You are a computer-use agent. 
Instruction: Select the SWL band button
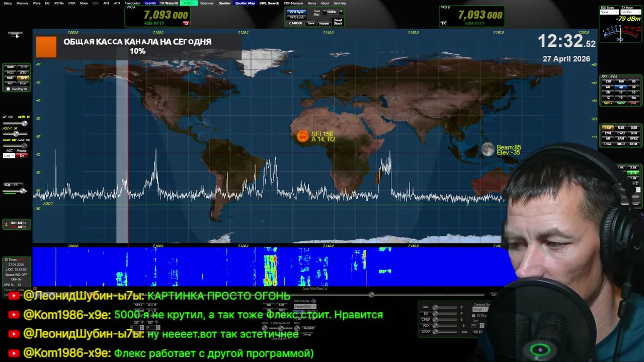tap(634, 103)
